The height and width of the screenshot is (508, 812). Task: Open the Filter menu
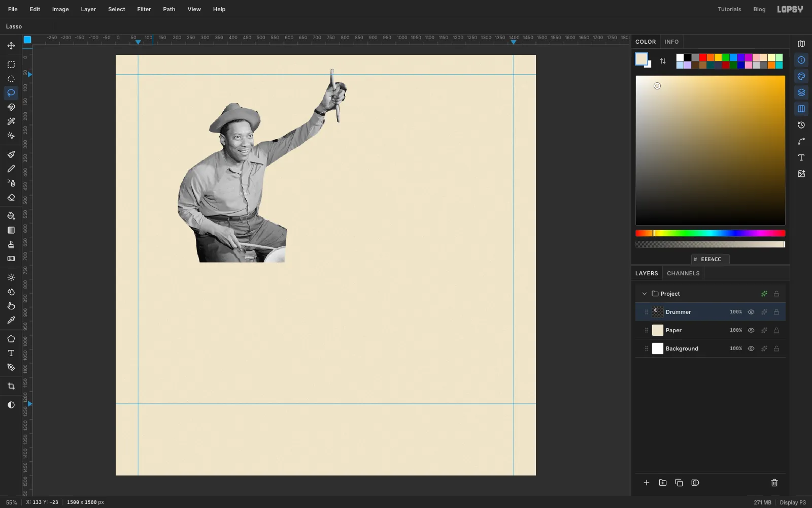[144, 9]
